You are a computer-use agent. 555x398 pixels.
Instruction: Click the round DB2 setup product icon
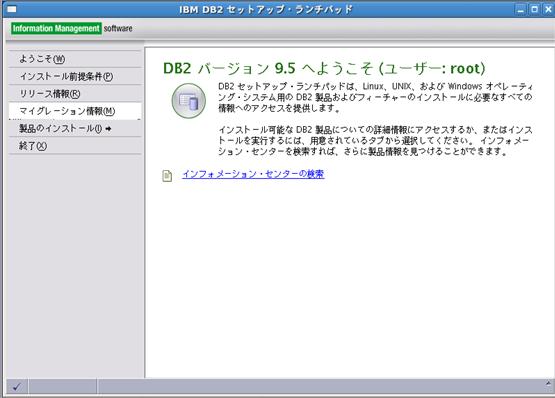[x=189, y=101]
